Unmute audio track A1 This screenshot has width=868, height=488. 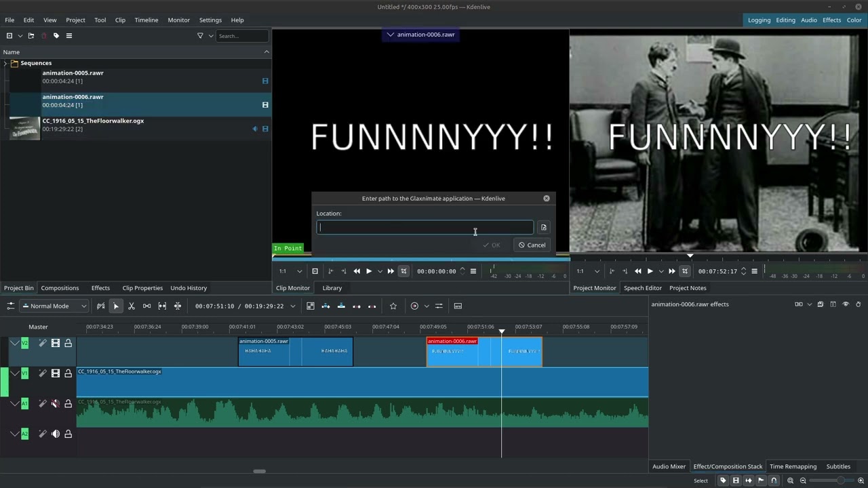(x=56, y=404)
